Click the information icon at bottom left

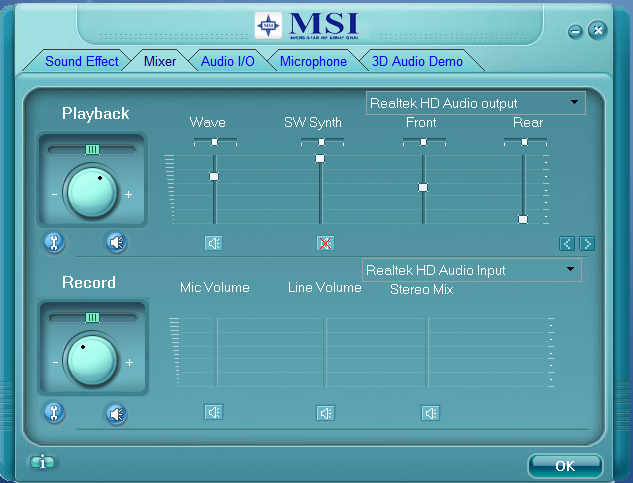[x=43, y=462]
